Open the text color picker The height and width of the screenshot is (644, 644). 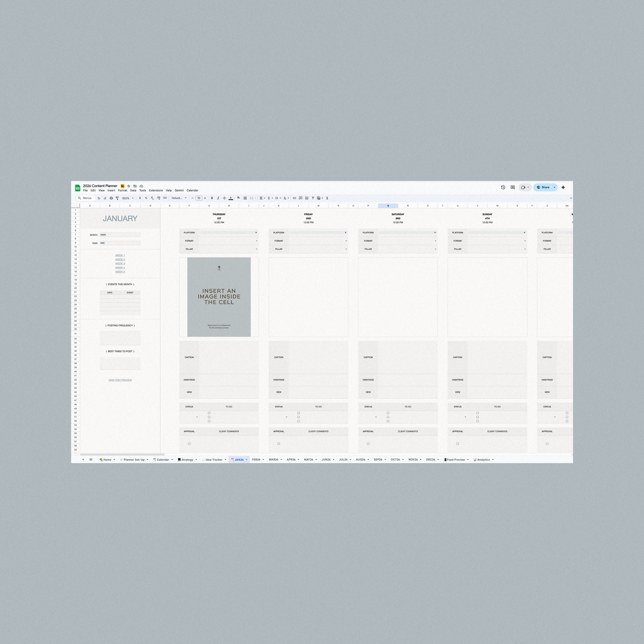click(230, 198)
